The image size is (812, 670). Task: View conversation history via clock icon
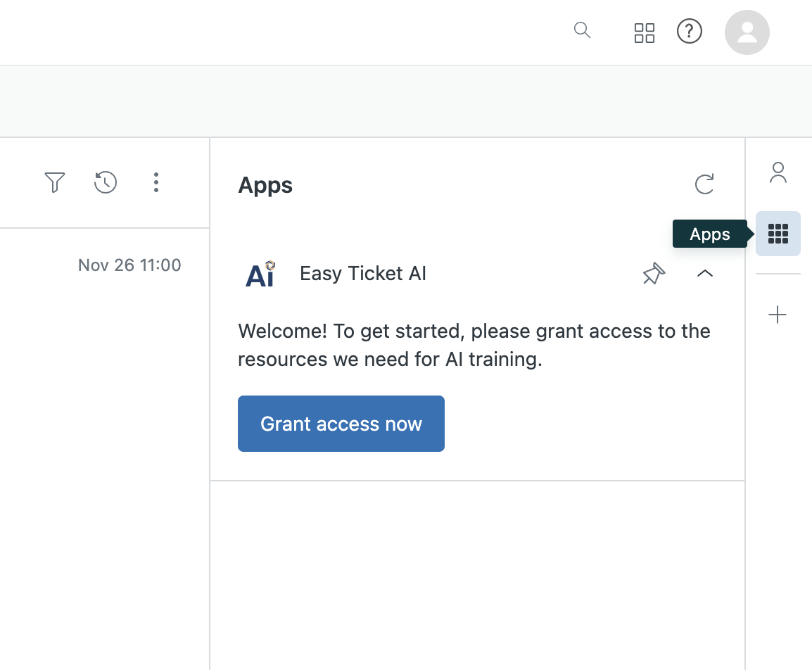click(106, 182)
